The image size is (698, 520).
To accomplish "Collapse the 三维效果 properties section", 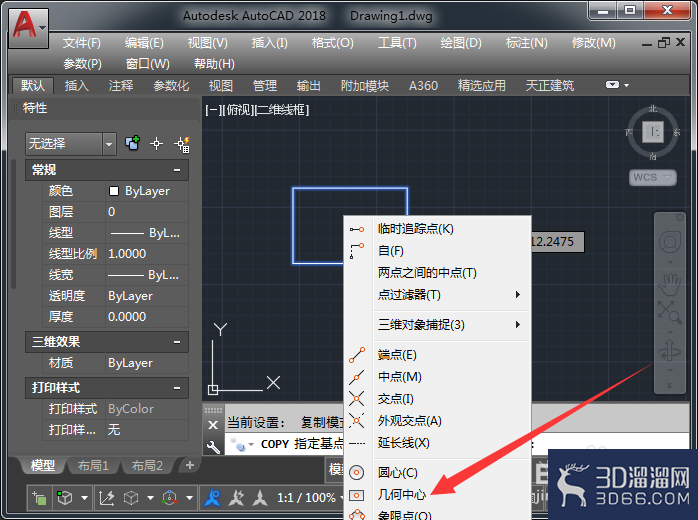I will tap(177, 342).
